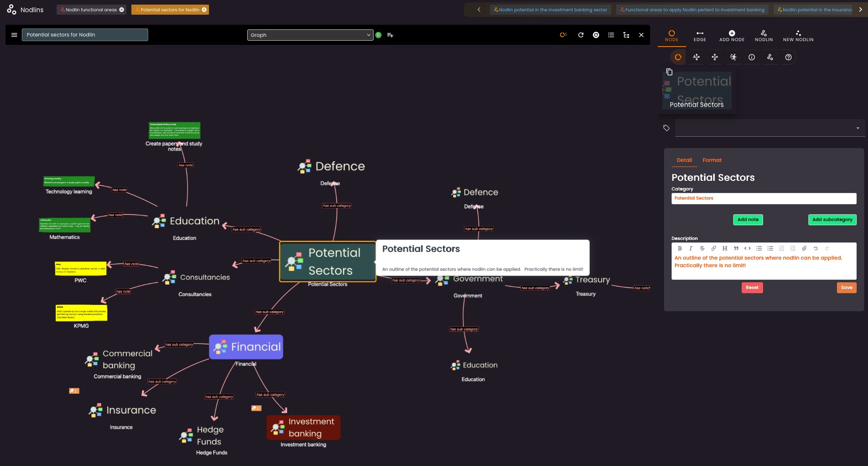868x466 pixels.
Task: Click the refresh graph icon
Action: [581, 35]
